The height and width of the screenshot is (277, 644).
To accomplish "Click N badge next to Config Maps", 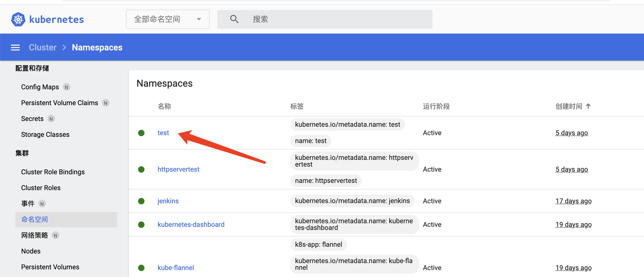I will point(66,87).
